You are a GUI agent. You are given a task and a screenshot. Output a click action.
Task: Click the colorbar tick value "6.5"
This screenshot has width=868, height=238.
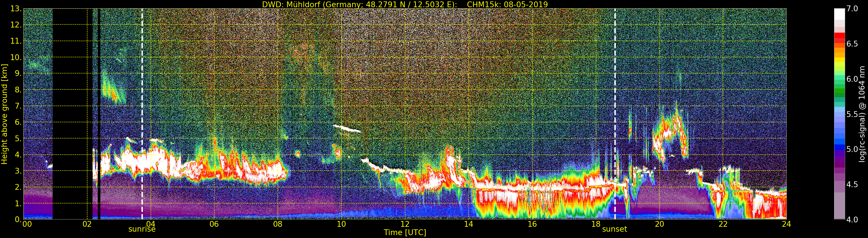pyautogui.click(x=852, y=44)
